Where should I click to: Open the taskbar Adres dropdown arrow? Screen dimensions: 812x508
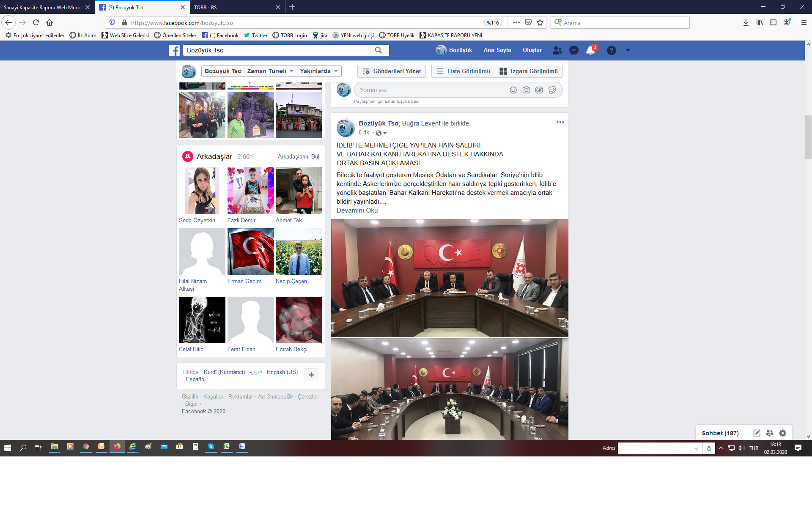(696, 448)
